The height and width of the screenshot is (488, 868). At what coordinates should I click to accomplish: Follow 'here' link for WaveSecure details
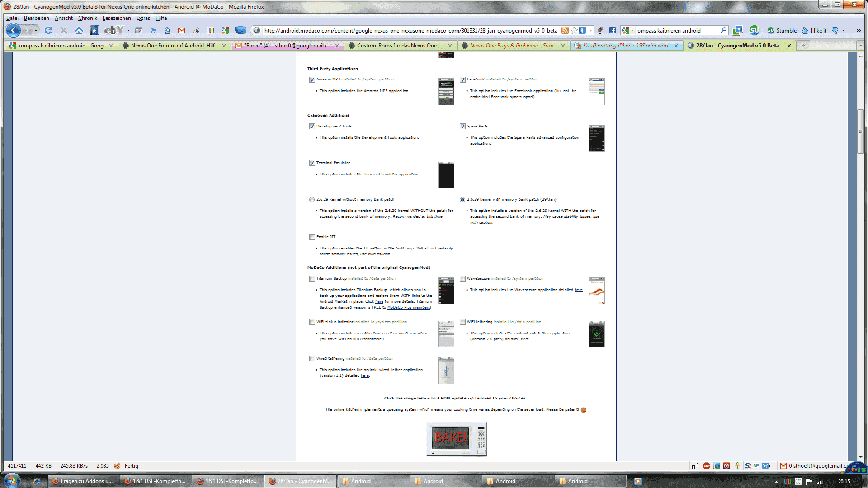click(578, 290)
